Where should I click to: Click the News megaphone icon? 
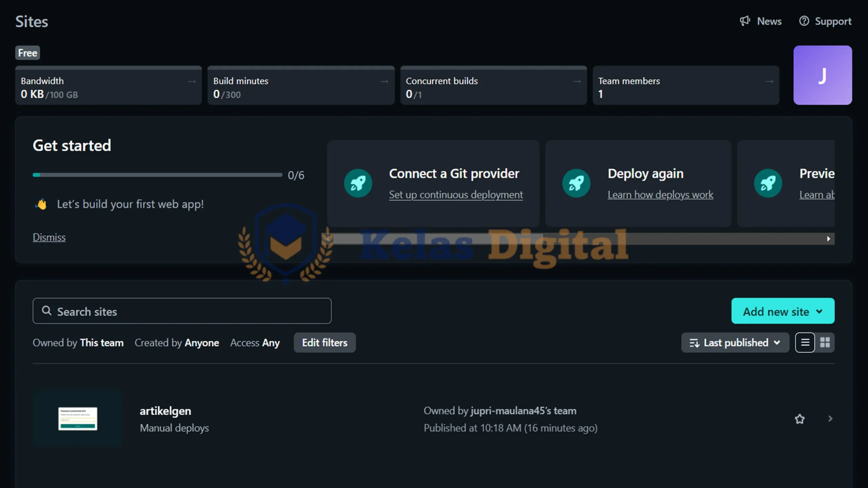745,21
